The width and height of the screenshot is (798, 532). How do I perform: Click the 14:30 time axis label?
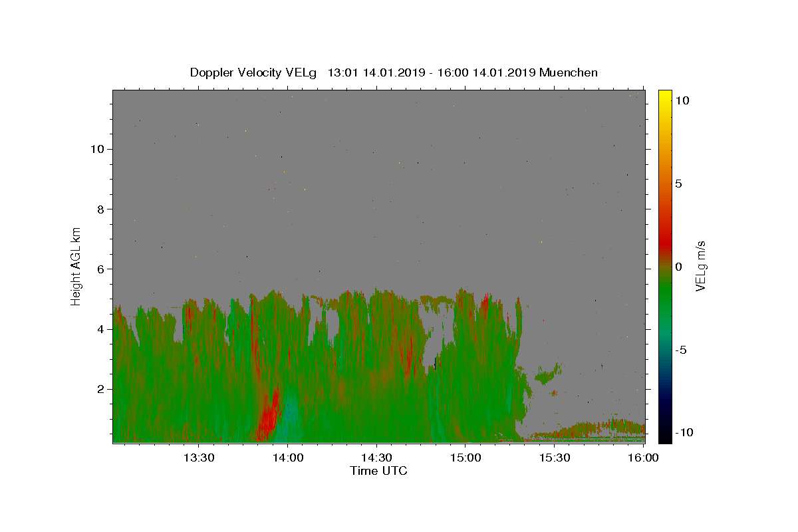(376, 458)
